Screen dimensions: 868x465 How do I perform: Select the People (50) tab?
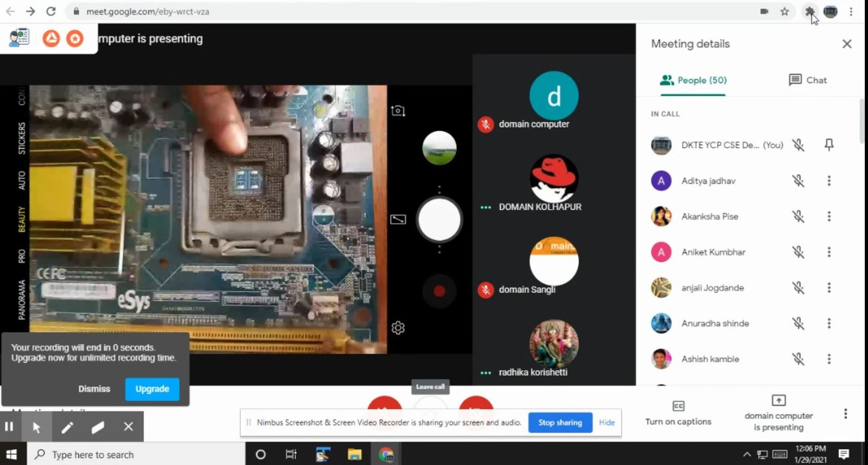click(693, 80)
